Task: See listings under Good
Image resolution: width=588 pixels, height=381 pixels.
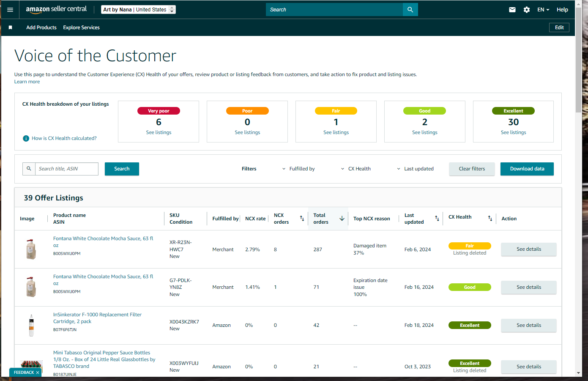Action: click(425, 132)
